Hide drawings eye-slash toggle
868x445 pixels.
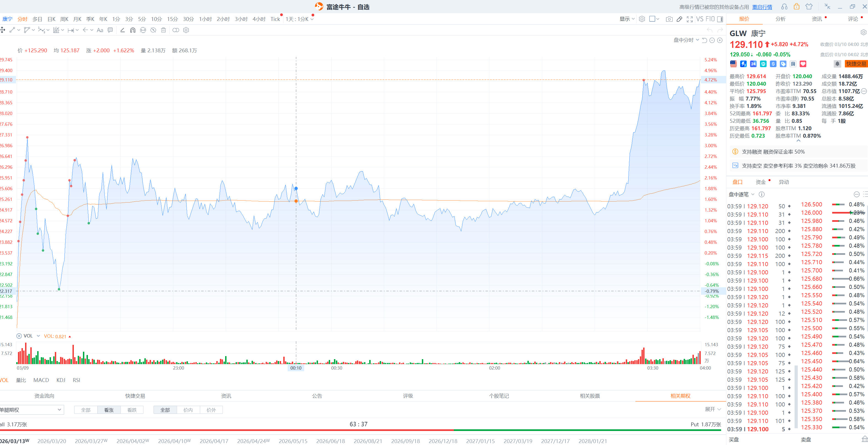[153, 30]
